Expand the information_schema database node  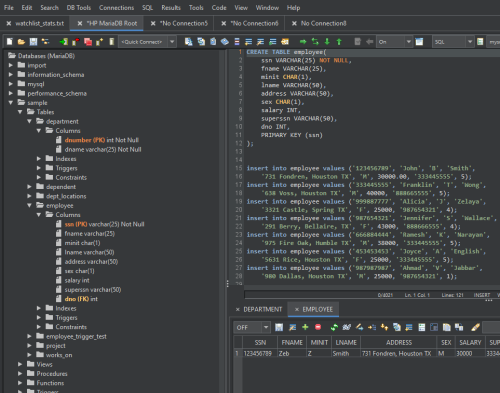[11, 75]
